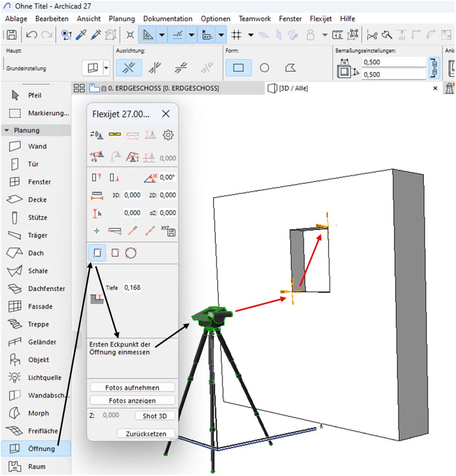Click the pipette pick-up parameters icon
This screenshot has height=476, width=456.
click(81, 35)
